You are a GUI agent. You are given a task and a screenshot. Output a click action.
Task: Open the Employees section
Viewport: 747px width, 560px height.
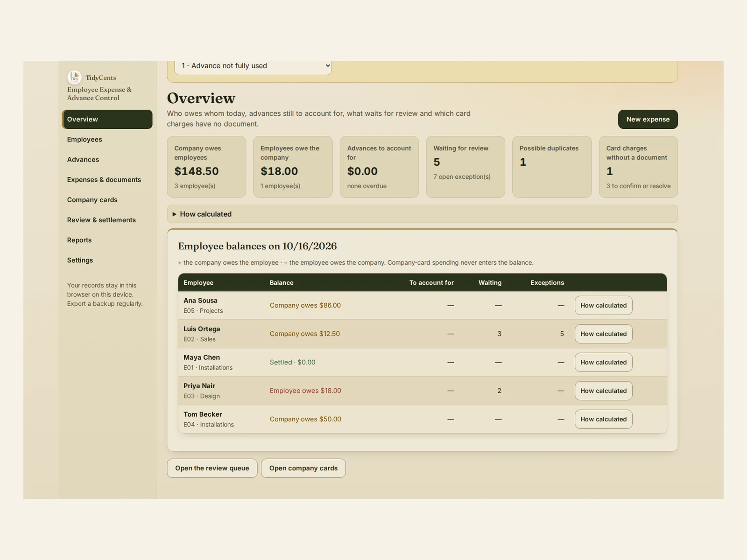coord(107,140)
